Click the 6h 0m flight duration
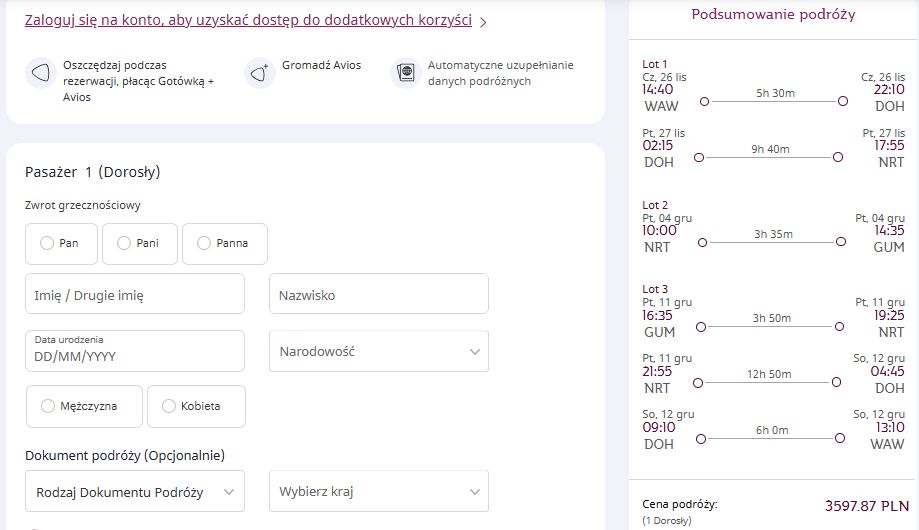 [772, 430]
